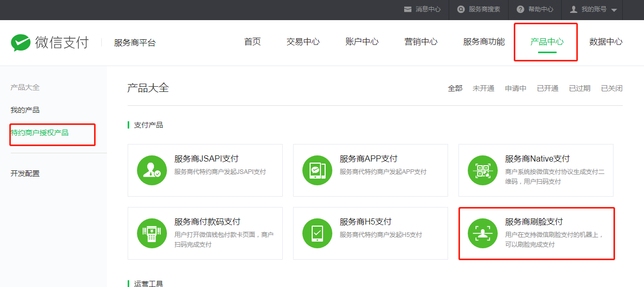Expand the 我的账号 dropdown arrow
Screen dimensions: 644x287
pos(614,10)
